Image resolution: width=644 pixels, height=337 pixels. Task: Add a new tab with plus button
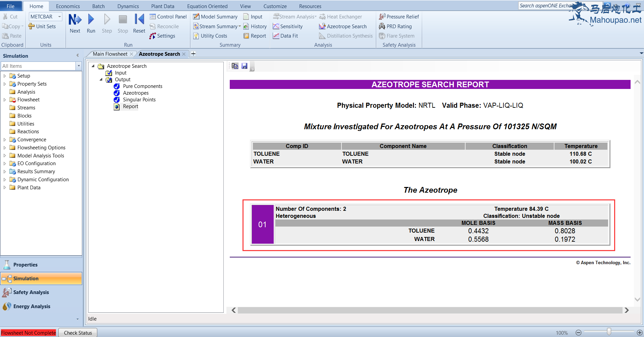click(194, 54)
